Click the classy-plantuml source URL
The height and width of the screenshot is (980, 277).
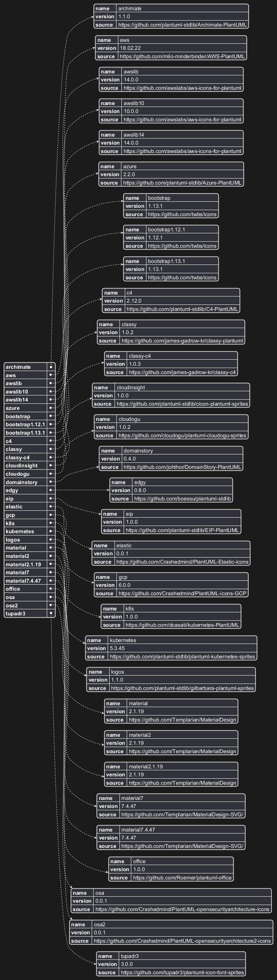point(182,341)
